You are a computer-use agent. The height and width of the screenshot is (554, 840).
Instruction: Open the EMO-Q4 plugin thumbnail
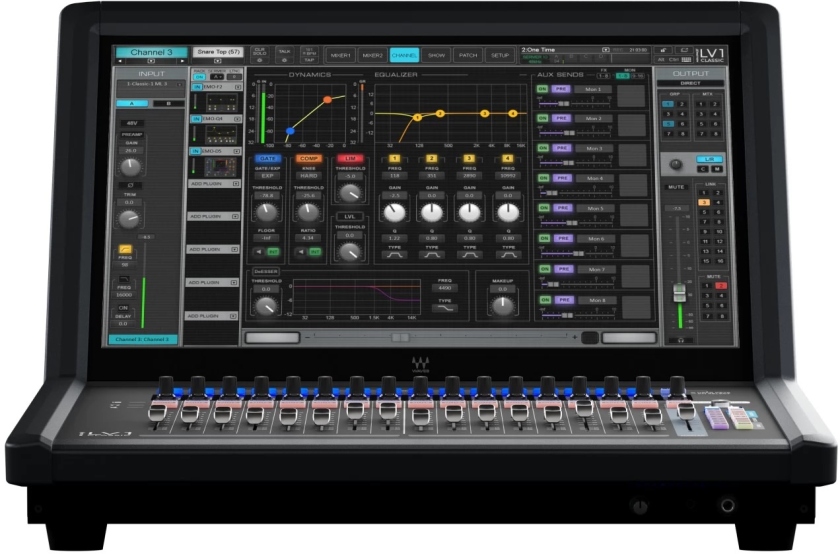[222, 134]
